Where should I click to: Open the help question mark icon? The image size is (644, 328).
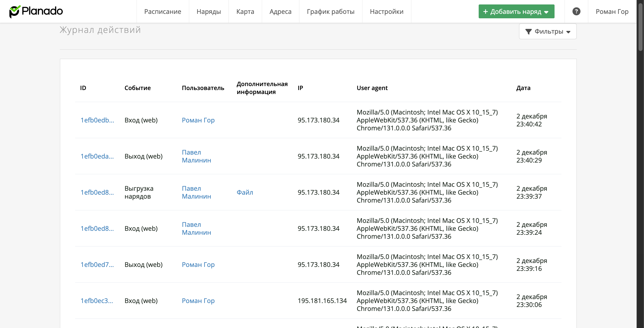[x=576, y=11]
